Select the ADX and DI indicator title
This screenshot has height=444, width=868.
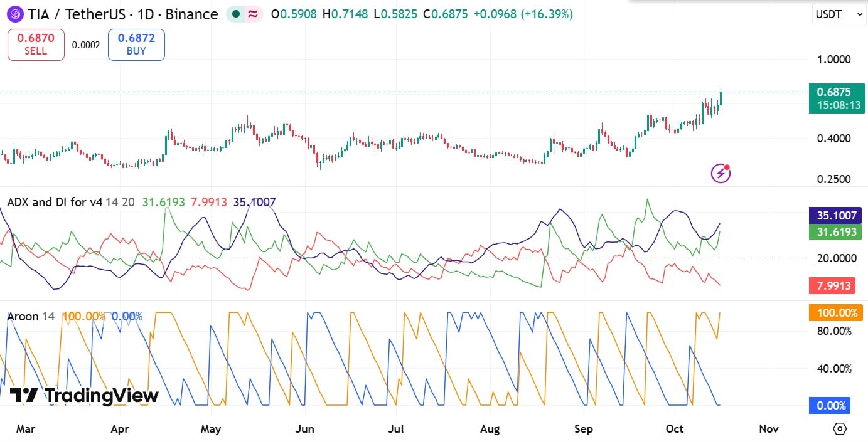[x=55, y=202]
